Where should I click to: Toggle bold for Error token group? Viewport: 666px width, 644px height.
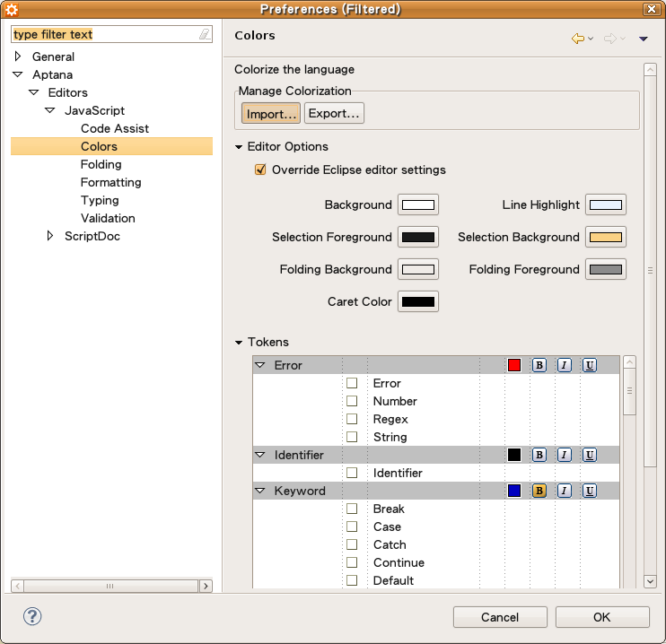(x=539, y=365)
